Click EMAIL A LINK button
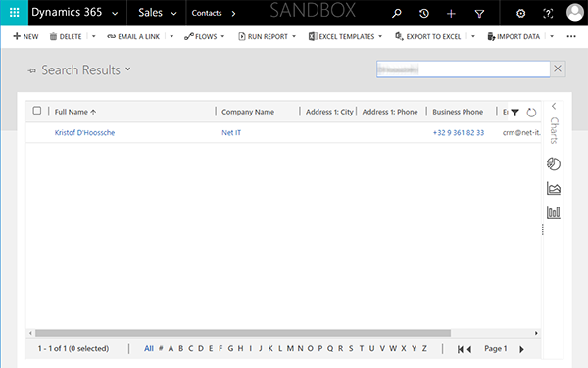The width and height of the screenshot is (588, 368). [x=133, y=36]
